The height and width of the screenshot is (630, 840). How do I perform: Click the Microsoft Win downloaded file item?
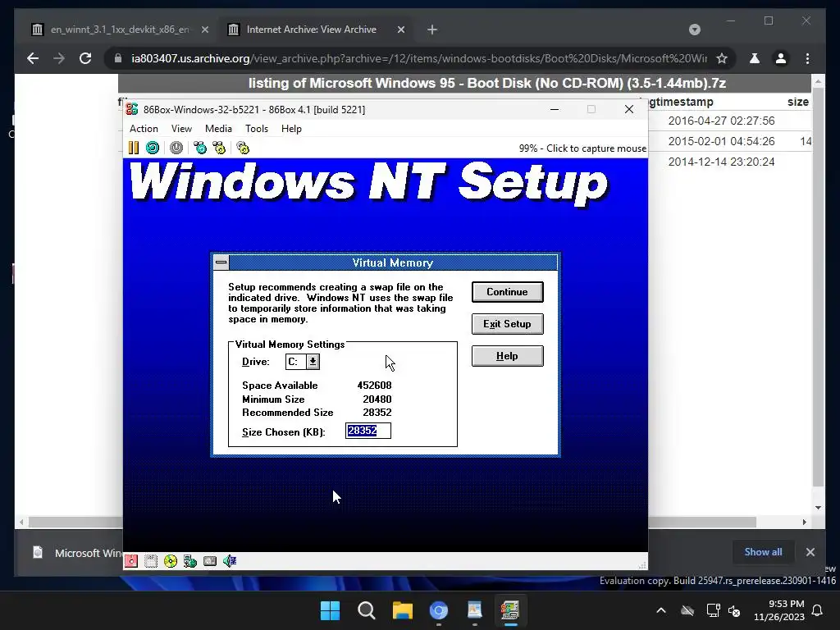[x=76, y=552]
